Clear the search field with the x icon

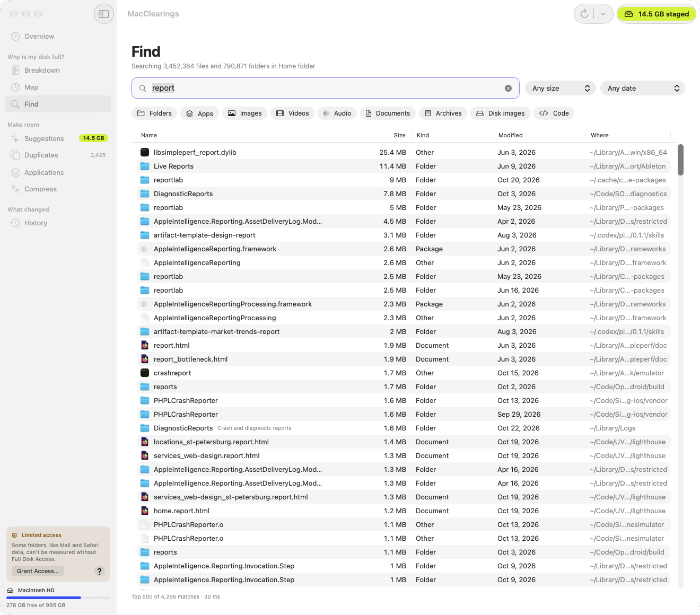[508, 89]
